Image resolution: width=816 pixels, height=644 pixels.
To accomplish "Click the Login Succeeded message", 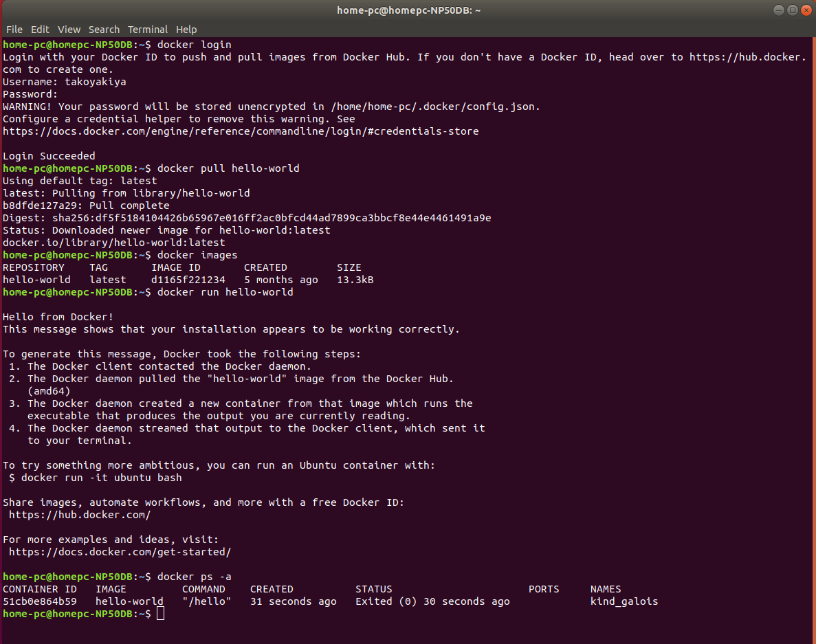I will coord(47,155).
